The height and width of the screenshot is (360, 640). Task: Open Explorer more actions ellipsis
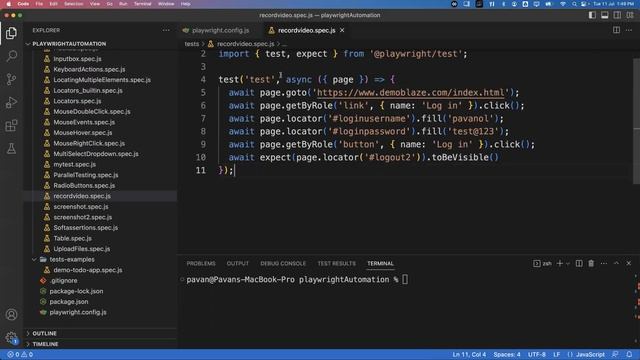click(x=166, y=30)
